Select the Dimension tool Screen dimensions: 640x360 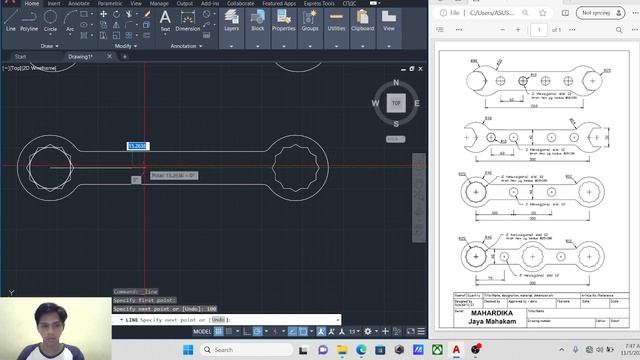pos(188,20)
